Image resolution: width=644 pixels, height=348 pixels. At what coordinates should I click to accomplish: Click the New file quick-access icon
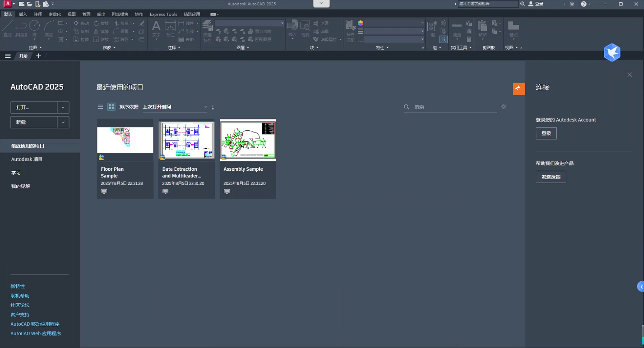click(x=22, y=4)
